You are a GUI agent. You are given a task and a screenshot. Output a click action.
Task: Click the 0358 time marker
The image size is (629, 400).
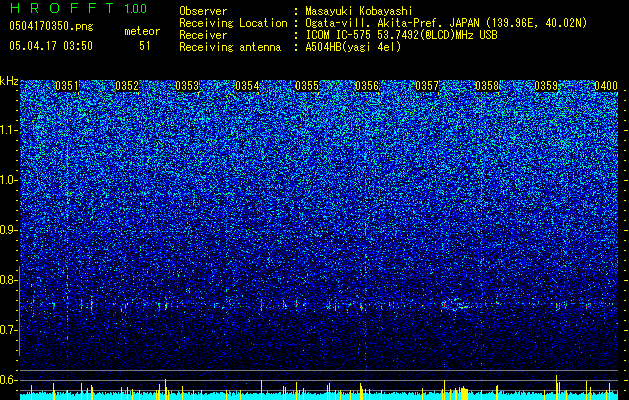[x=487, y=86]
